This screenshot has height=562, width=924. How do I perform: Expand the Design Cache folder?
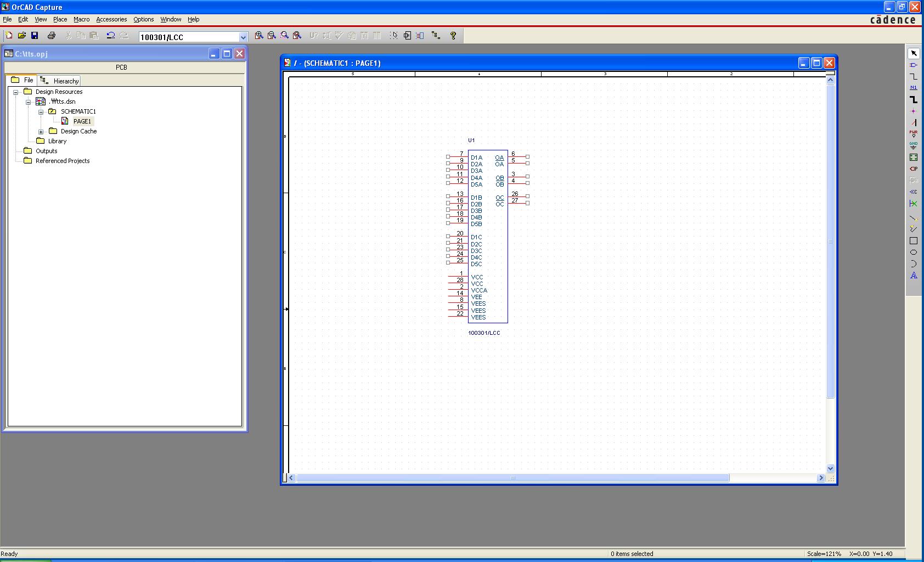(x=41, y=132)
